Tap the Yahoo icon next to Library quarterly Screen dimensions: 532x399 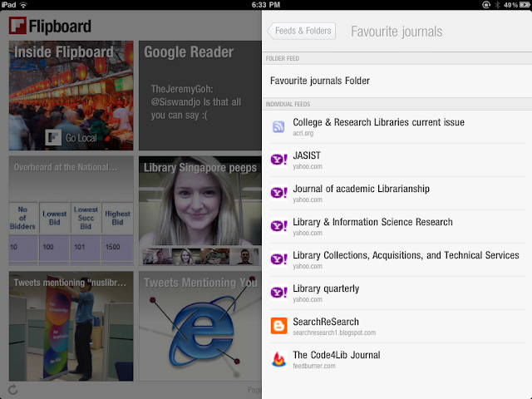coord(279,293)
